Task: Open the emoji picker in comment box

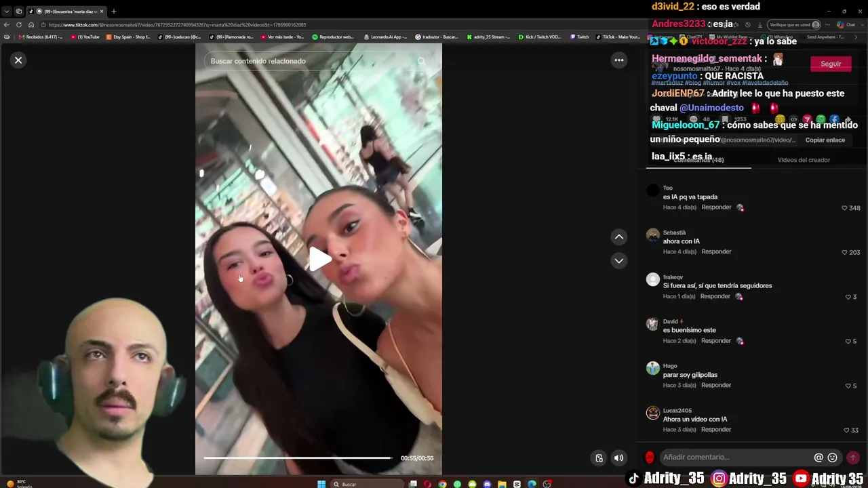Action: click(x=833, y=457)
